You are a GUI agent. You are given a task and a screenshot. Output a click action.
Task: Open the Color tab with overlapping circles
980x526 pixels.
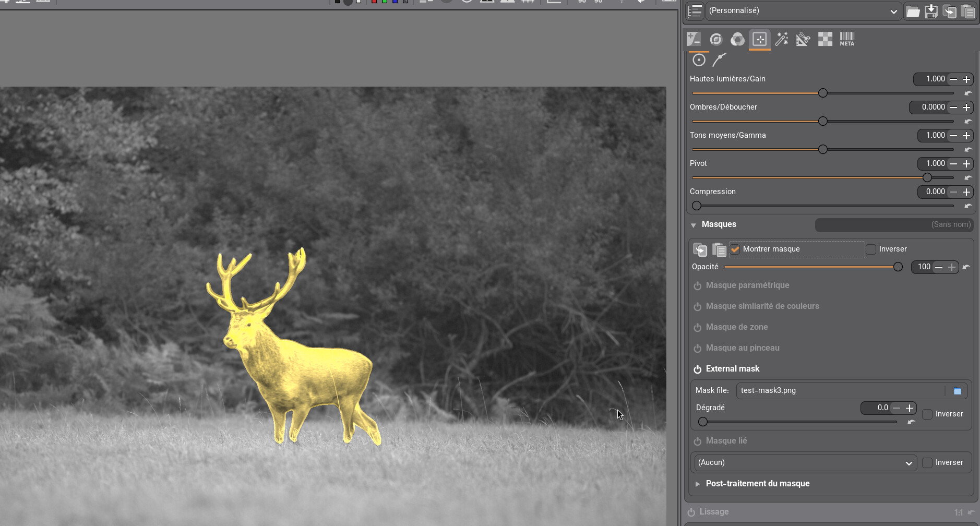click(737, 39)
